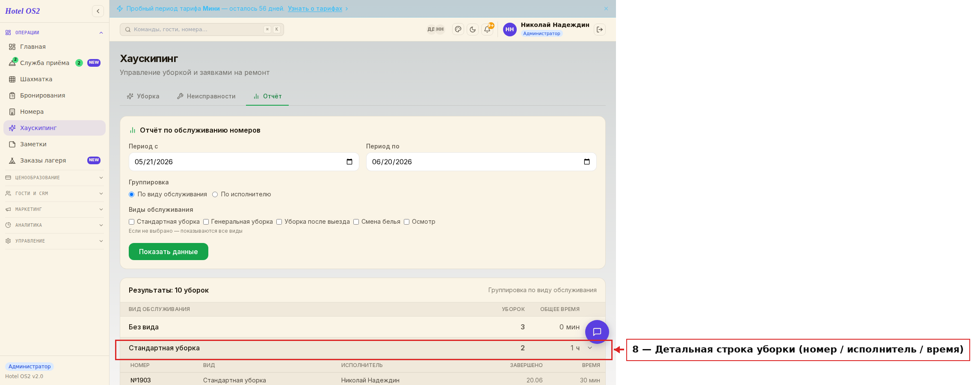The height and width of the screenshot is (385, 980).
Task: Switch to the Неисправности tab
Action: click(206, 96)
